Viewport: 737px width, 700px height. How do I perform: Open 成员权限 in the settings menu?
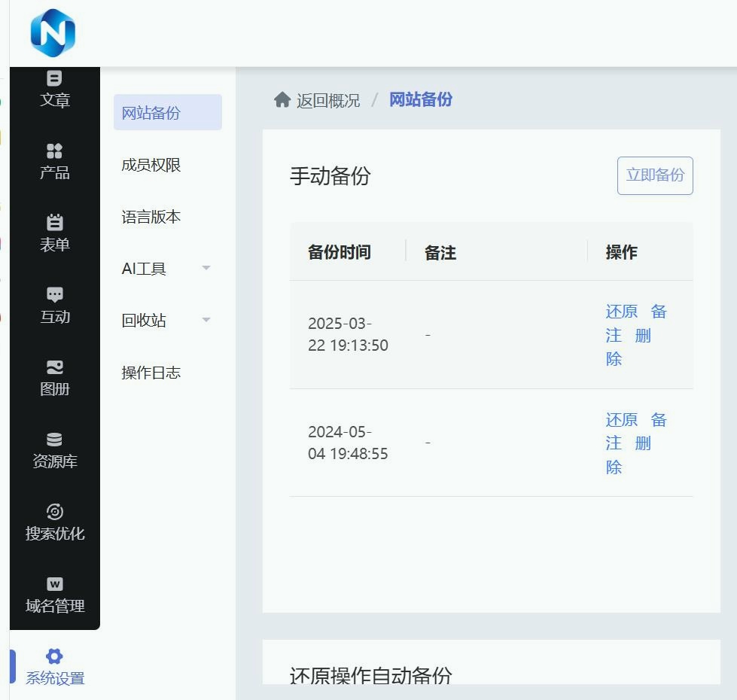(x=151, y=165)
